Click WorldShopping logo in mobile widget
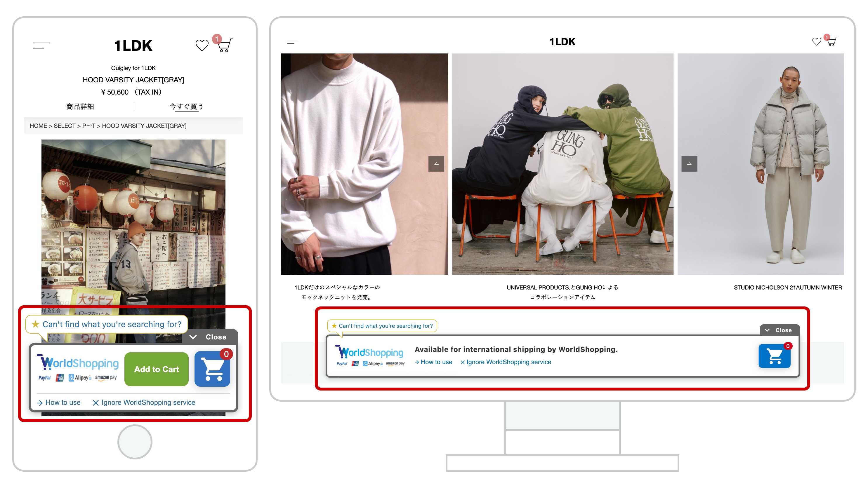Viewport: 868px width, 488px height. 78,363
